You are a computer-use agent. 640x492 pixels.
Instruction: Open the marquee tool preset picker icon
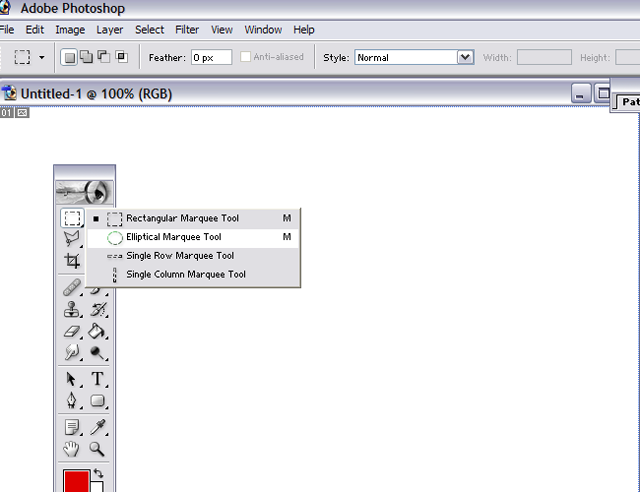[x=22, y=57]
